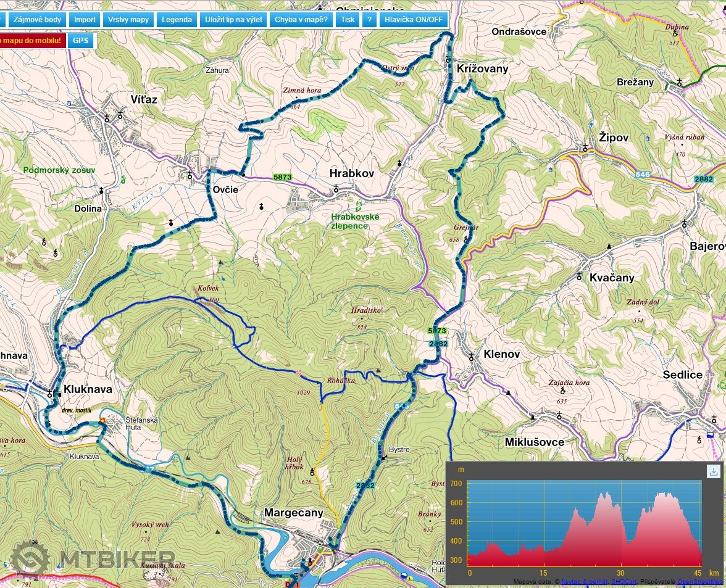Open the Vrstvy mapy layers menu
Viewport: 726px width, 588px height.
click(128, 19)
